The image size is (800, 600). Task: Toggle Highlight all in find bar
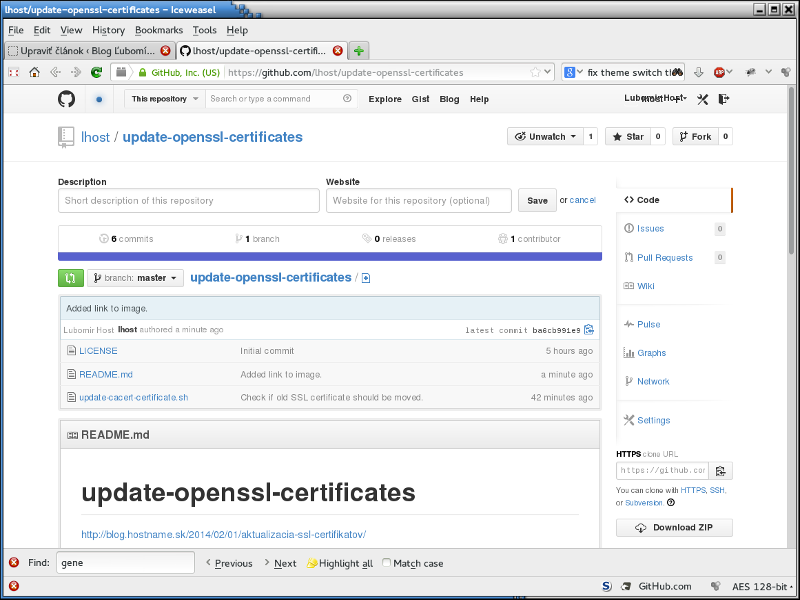coord(340,563)
